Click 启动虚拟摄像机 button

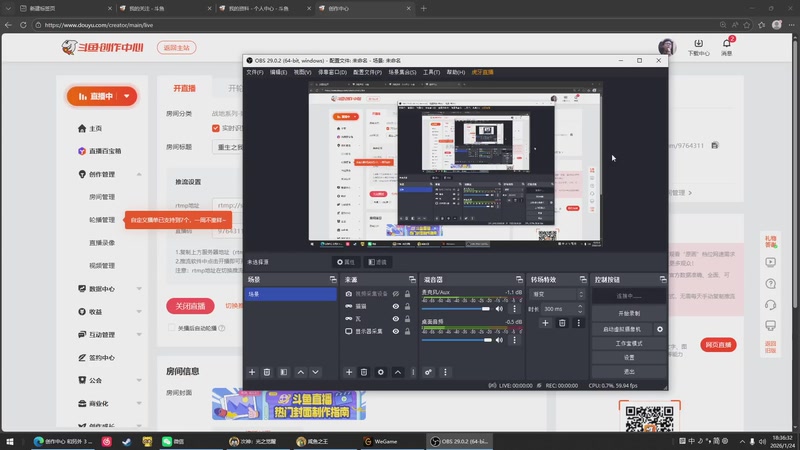[622, 329]
